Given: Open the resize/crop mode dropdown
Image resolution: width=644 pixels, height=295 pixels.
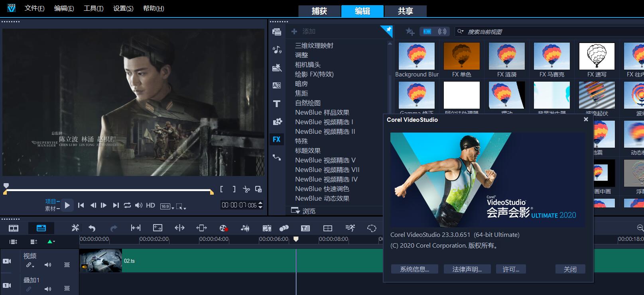Looking at the screenshot, I should pos(181,207).
